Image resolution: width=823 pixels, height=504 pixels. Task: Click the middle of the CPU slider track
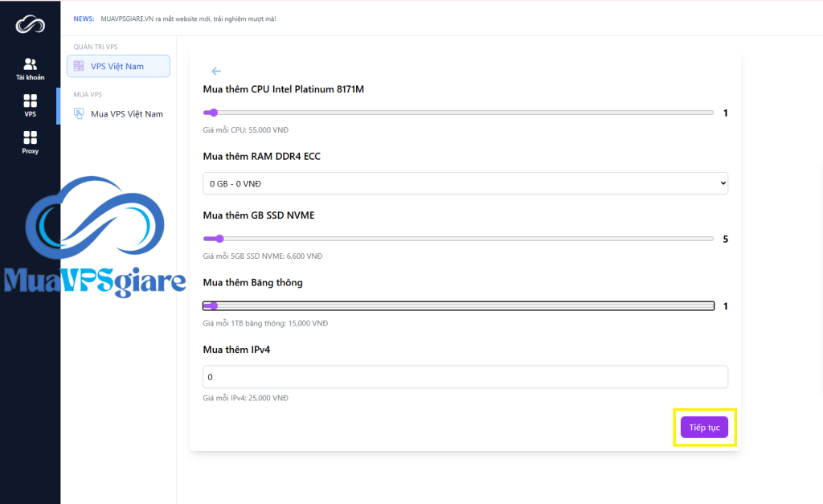pos(458,113)
